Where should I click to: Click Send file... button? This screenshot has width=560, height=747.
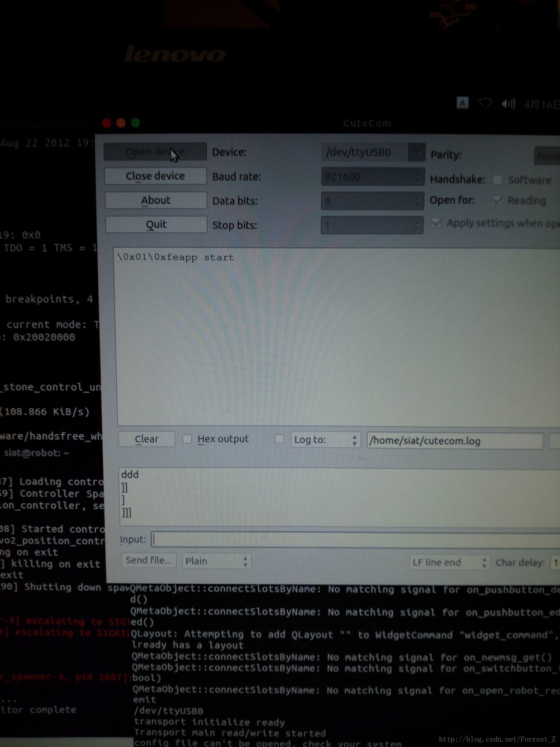(149, 560)
